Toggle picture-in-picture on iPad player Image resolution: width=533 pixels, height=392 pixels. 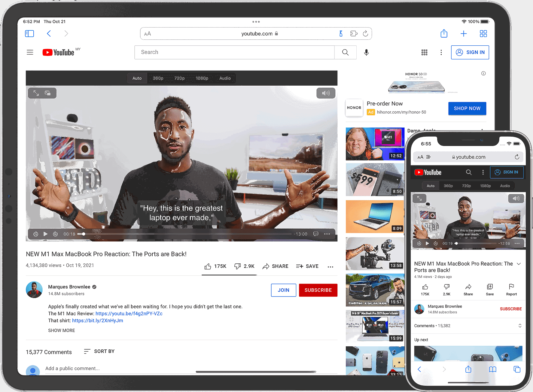coord(48,93)
